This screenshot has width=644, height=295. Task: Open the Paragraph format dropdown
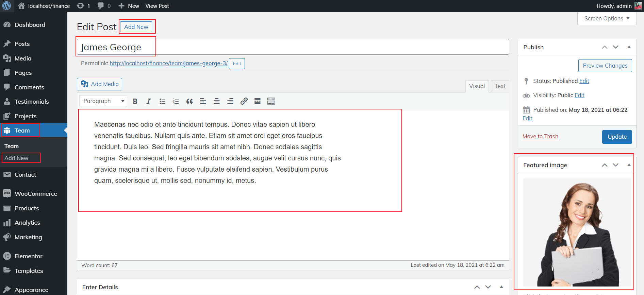click(103, 101)
